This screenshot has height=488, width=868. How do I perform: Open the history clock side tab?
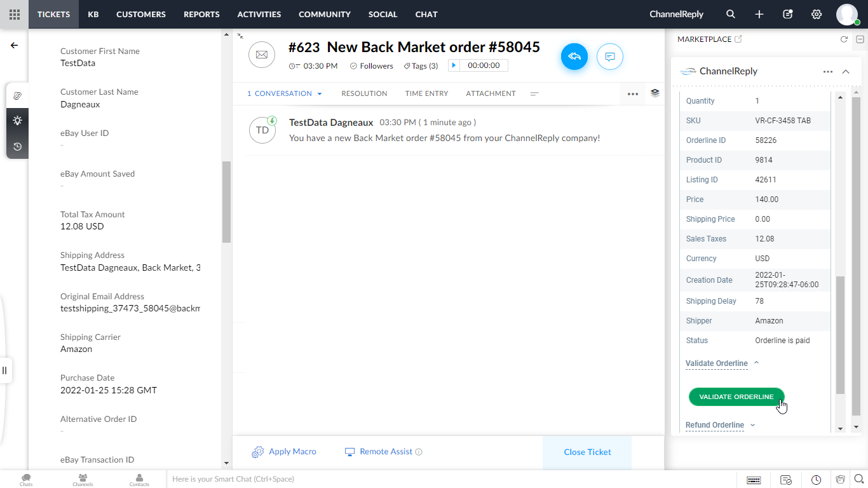[17, 147]
